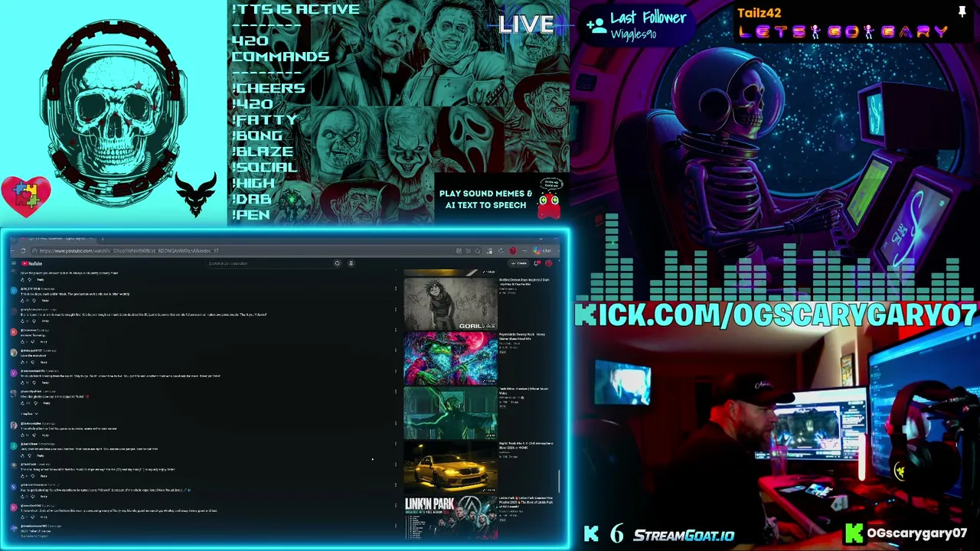
Task: Start voice search with the microphone icon
Action: (x=351, y=263)
